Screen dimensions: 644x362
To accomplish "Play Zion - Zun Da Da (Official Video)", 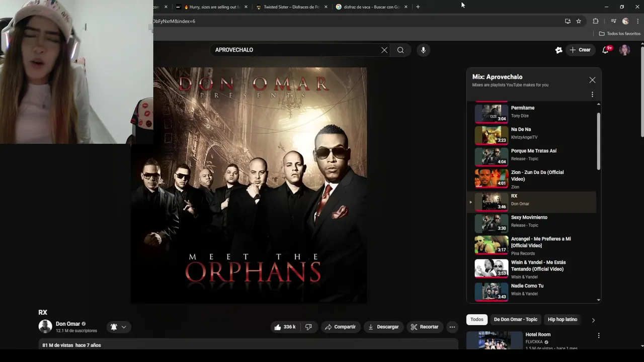I will coord(532,178).
